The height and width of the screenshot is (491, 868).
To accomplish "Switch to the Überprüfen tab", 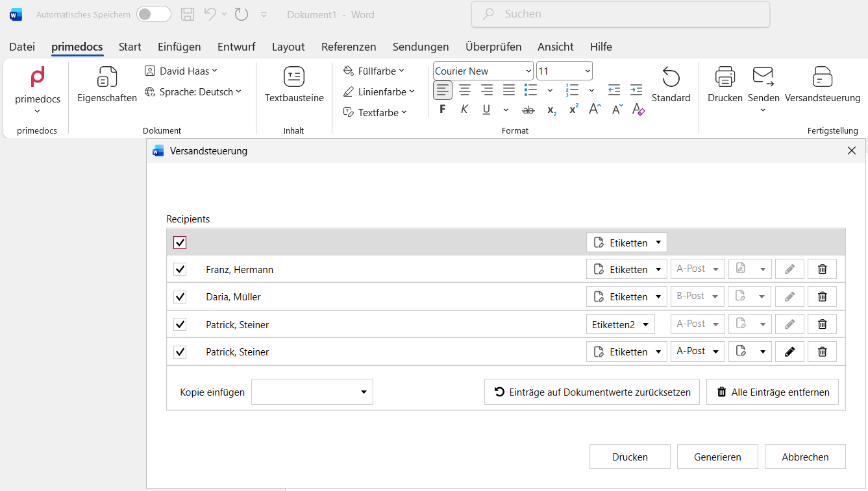I will [x=493, y=47].
